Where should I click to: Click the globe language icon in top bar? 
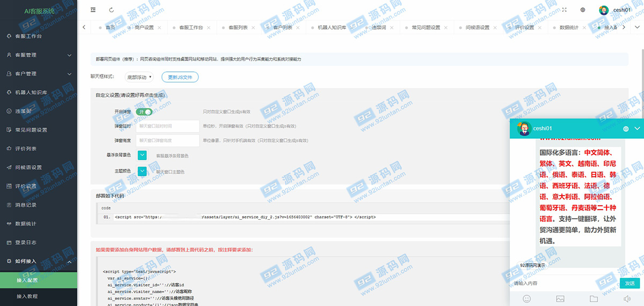click(x=583, y=10)
